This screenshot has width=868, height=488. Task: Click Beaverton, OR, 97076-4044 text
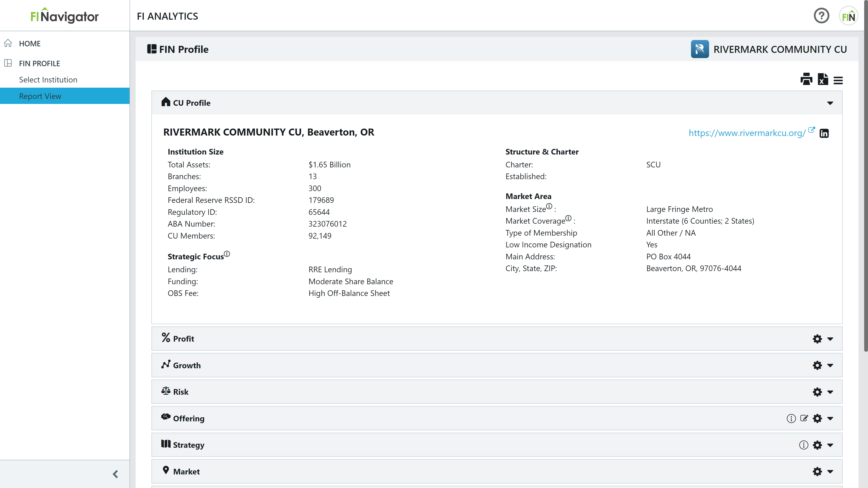pyautogui.click(x=693, y=268)
